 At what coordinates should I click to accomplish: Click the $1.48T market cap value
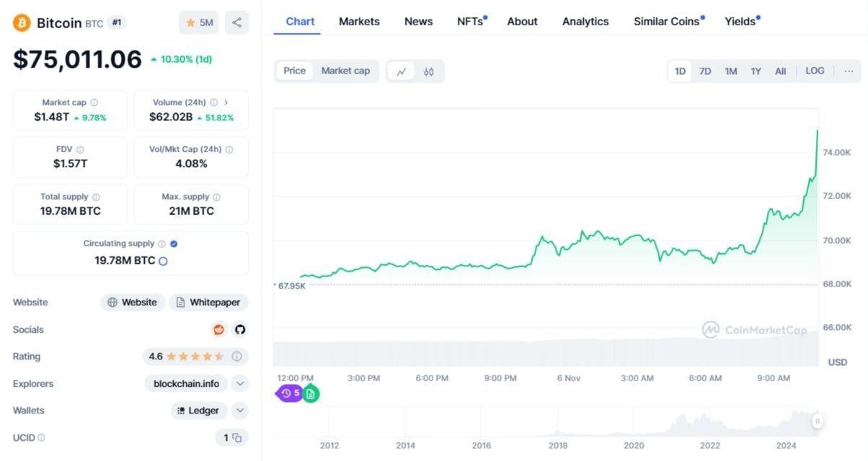[x=51, y=117]
